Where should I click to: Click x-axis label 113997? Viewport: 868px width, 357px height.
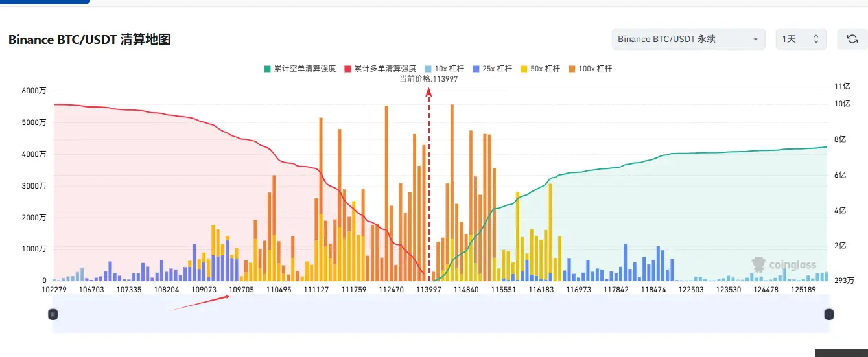click(x=429, y=290)
